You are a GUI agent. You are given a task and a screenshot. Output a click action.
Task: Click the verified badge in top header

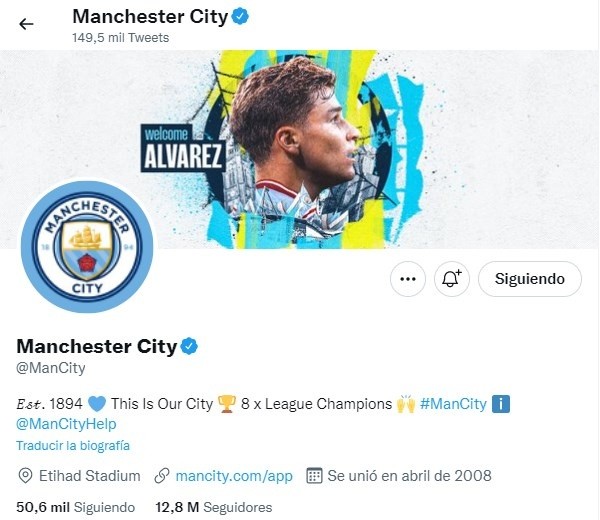[240, 17]
